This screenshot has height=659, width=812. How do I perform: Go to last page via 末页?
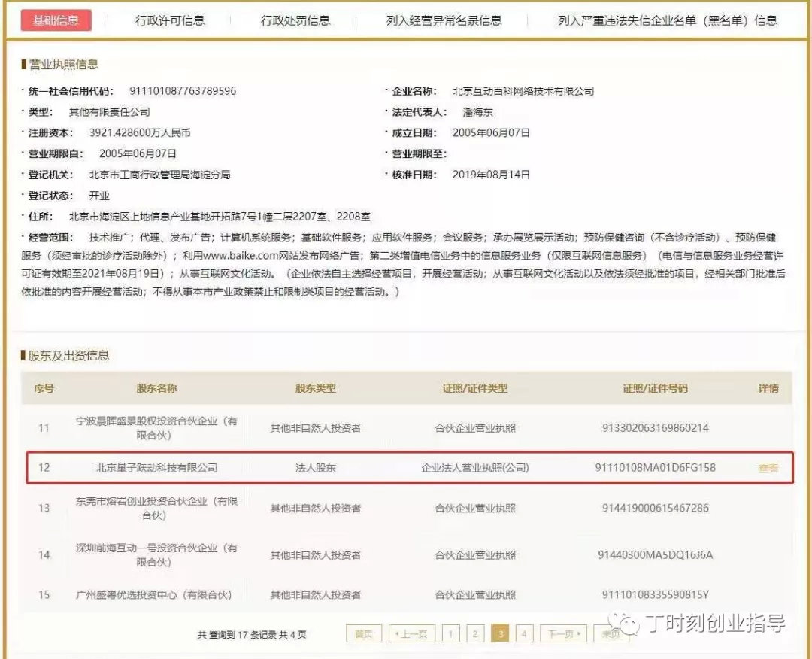[x=607, y=633]
